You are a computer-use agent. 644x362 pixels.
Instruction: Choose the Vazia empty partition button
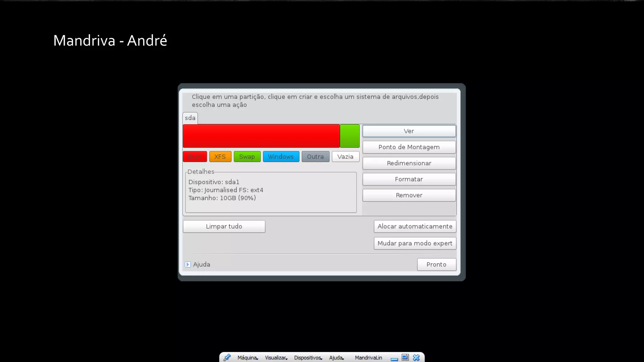(345, 156)
